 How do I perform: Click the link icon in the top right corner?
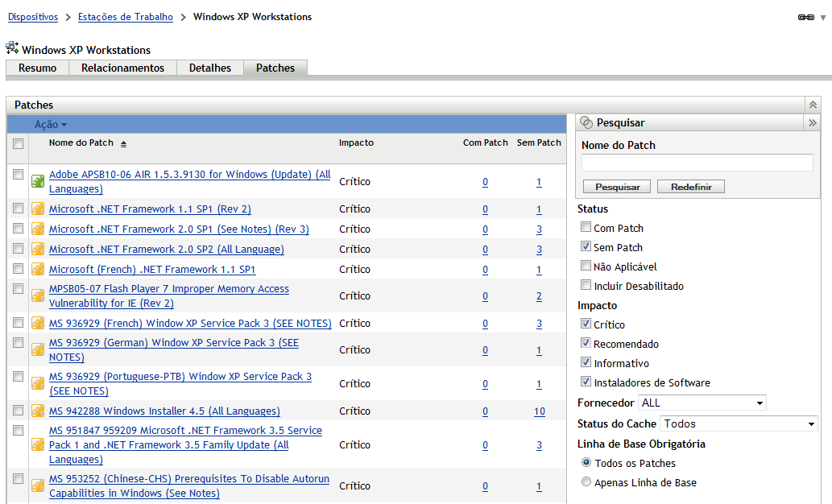coord(805,16)
